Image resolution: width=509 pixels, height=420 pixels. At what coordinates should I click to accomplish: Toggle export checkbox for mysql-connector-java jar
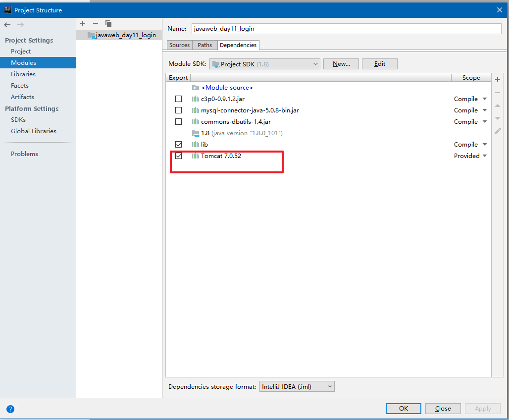(x=179, y=110)
